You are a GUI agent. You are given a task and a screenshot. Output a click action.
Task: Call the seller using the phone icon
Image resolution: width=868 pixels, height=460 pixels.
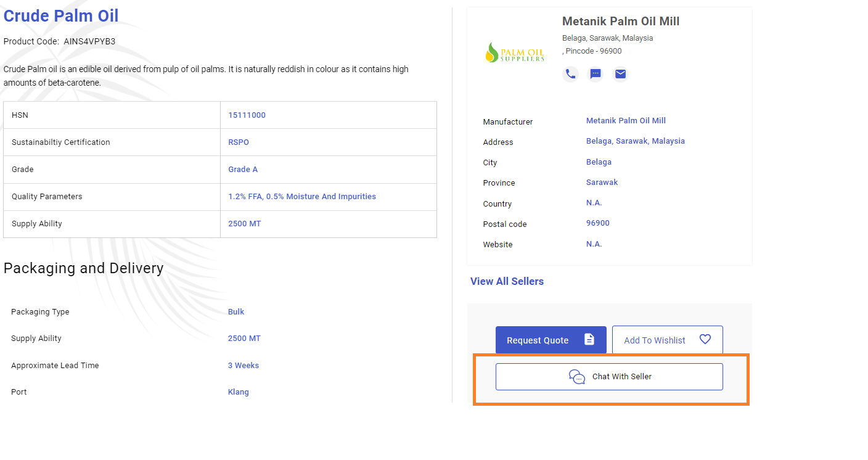click(571, 74)
